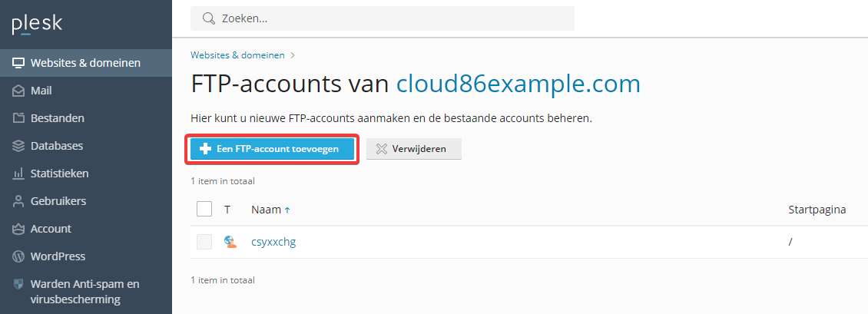Select the Account crown icon
This screenshot has height=314, width=868.
[x=18, y=229]
